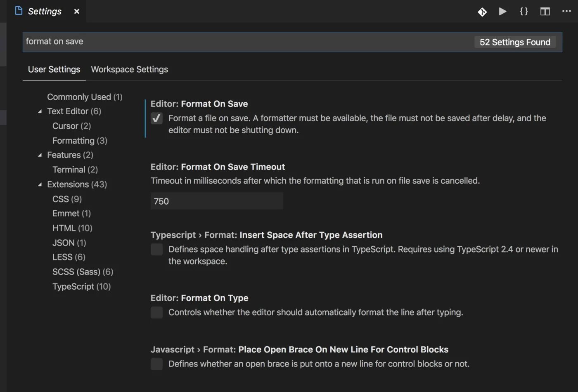Click the split editor icon

point(545,12)
